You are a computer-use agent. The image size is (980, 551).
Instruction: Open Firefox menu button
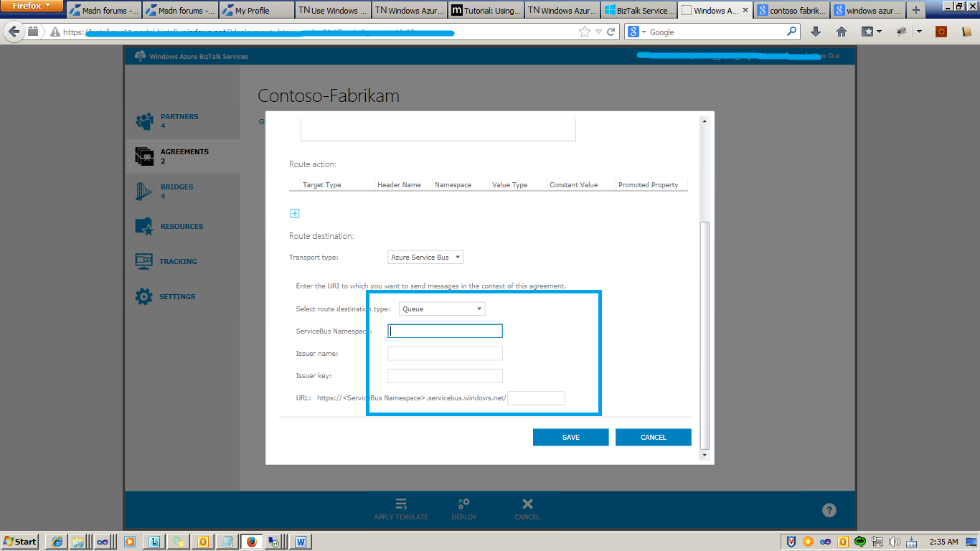tap(32, 6)
